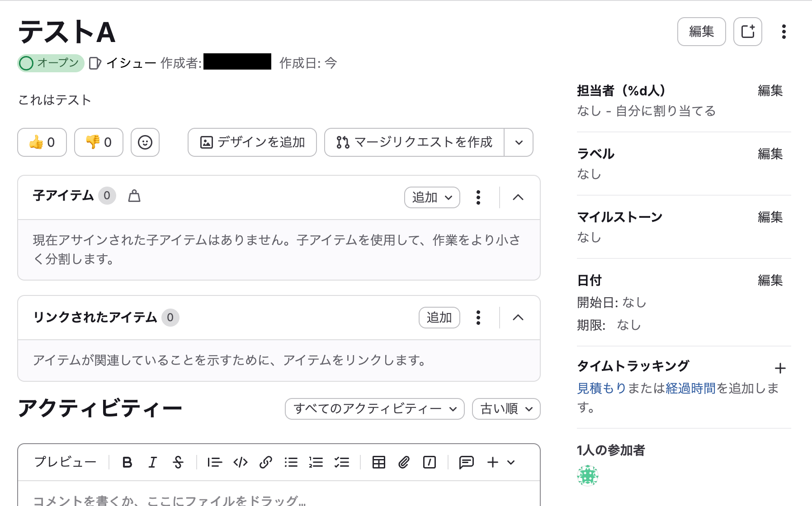The height and width of the screenshot is (506, 812).
Task: Edit the ラベル field
Action: click(770, 154)
